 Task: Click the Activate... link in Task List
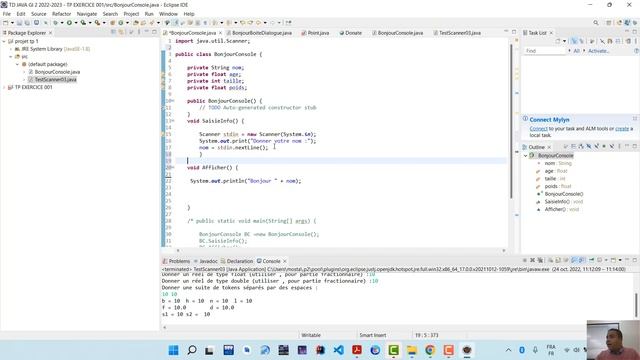coord(599,51)
